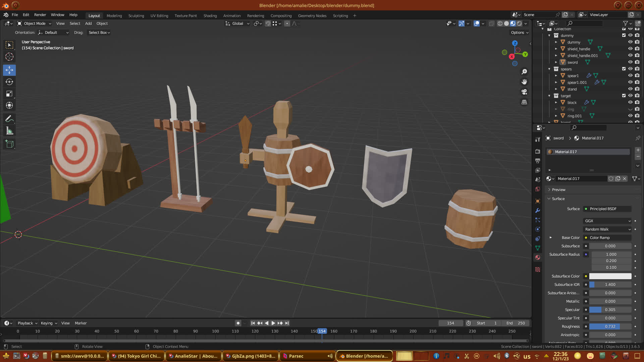
Task: Hide the sword object in outliner
Action: pyautogui.click(x=630, y=62)
